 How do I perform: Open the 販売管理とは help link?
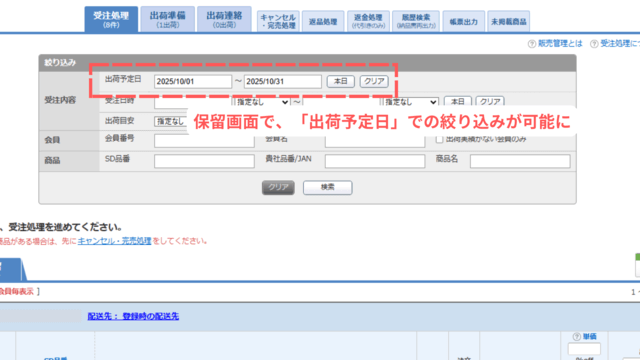[560, 44]
